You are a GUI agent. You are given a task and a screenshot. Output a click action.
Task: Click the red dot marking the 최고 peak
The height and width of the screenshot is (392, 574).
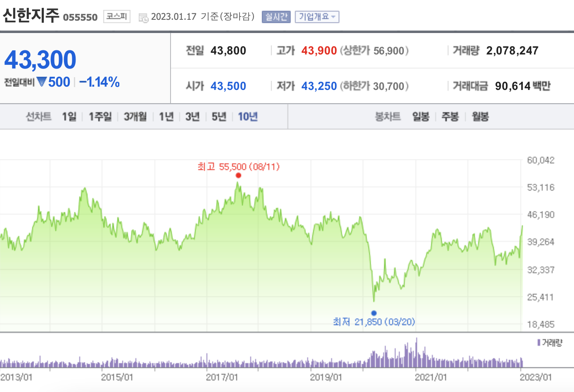click(238, 175)
